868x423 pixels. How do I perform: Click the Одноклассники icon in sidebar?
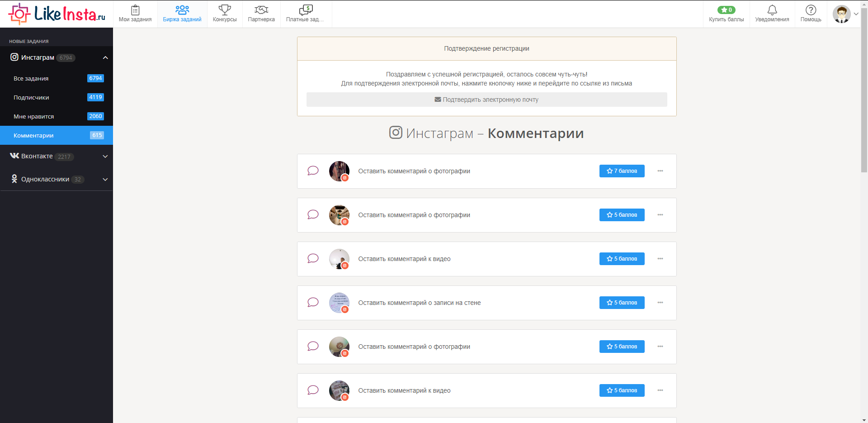(14, 179)
